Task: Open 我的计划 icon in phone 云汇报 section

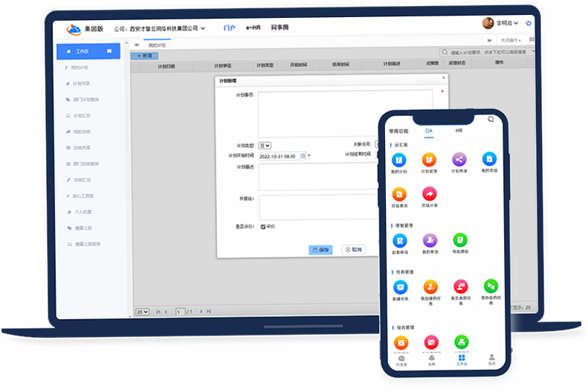Action: pos(399,160)
